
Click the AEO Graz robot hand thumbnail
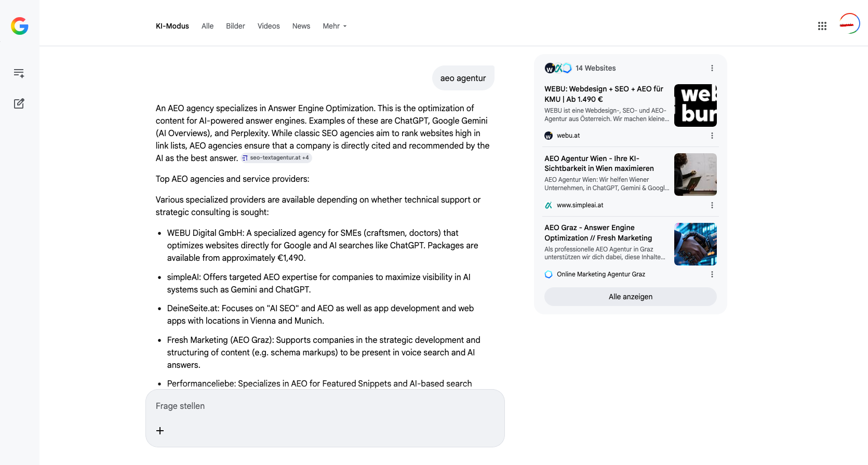tap(695, 244)
